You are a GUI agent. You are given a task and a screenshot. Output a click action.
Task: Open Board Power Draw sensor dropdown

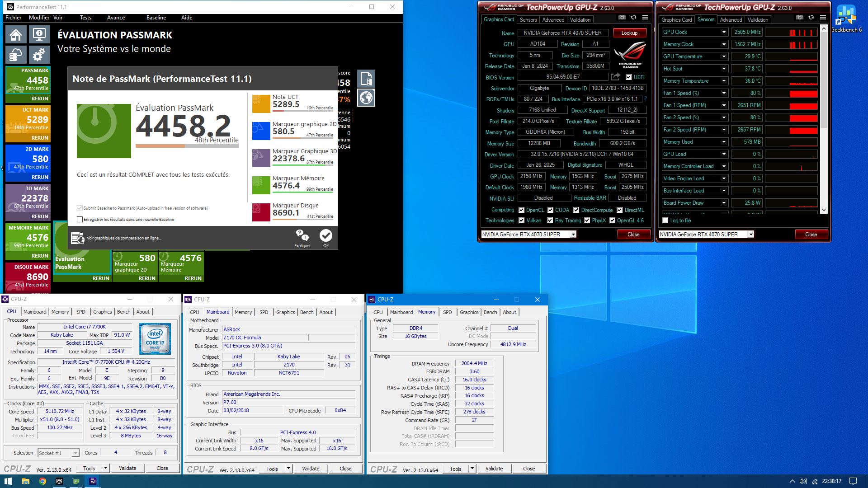(724, 203)
